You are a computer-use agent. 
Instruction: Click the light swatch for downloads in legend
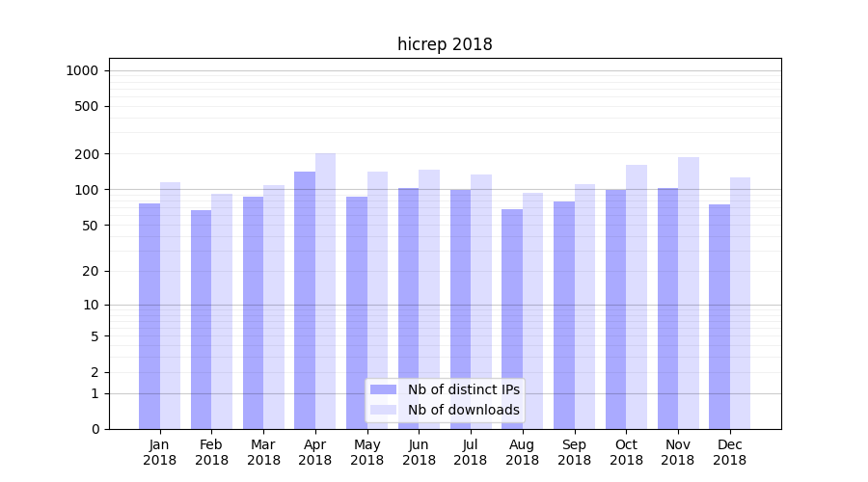point(383,410)
